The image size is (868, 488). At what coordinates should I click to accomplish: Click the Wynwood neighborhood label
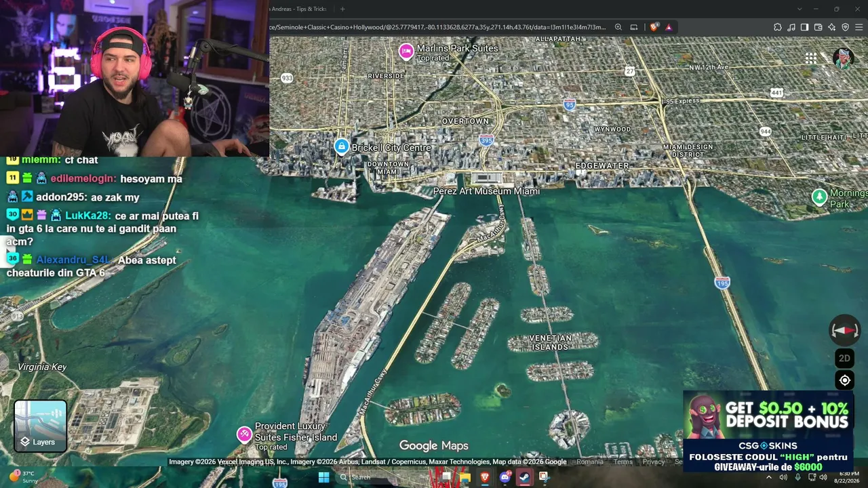[612, 129]
